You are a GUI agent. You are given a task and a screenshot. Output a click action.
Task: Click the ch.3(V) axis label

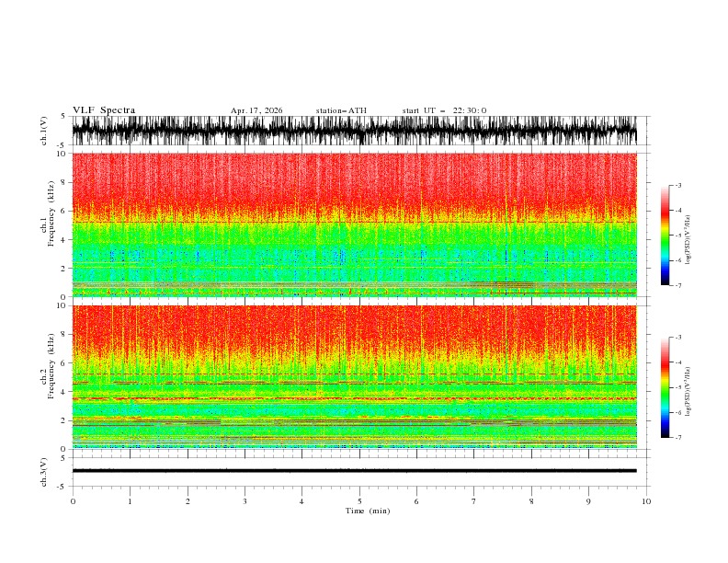(43, 472)
